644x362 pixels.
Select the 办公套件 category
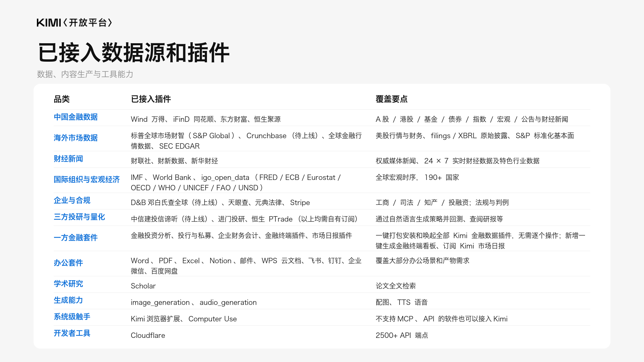[68, 262]
